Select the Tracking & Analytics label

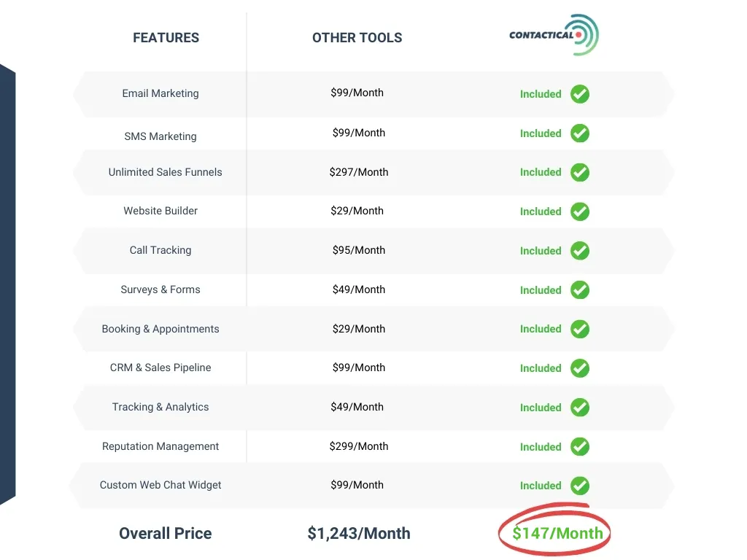[x=160, y=407]
